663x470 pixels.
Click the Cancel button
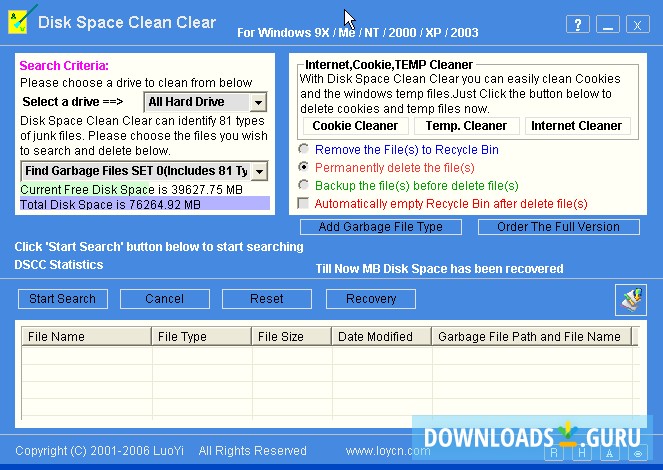point(164,299)
